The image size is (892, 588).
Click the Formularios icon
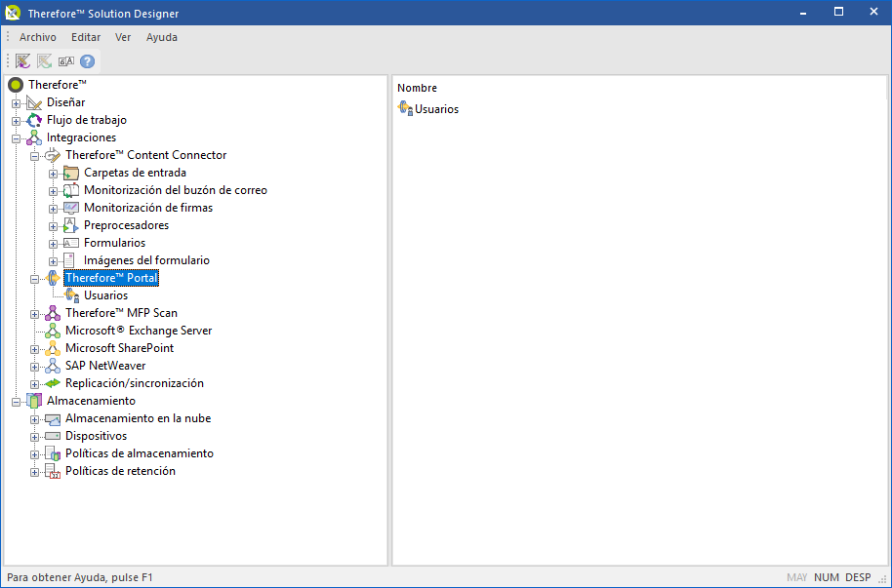tap(71, 244)
